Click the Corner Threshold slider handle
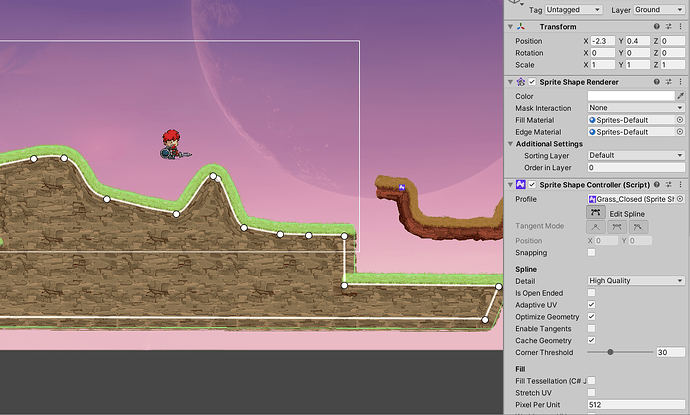Screen dimensions: 690x415 610,352
